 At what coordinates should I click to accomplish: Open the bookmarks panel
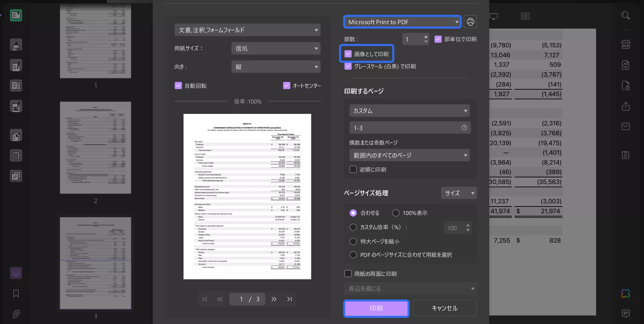coord(16,293)
